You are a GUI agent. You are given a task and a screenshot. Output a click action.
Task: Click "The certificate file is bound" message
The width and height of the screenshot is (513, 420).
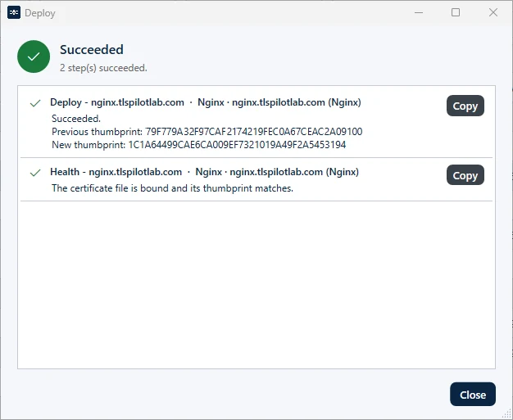pyautogui.click(x=172, y=188)
